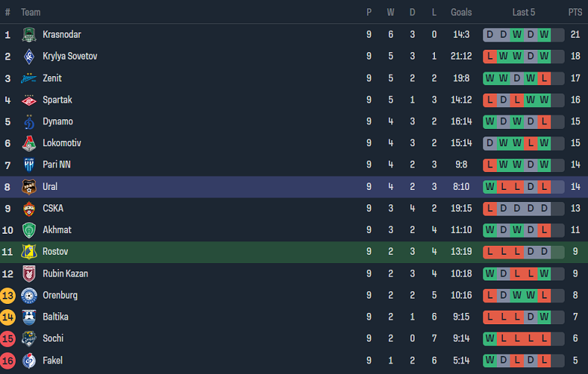Screen dimensions: 588x374
Task: Open the Ural team page link
Action: [50, 186]
